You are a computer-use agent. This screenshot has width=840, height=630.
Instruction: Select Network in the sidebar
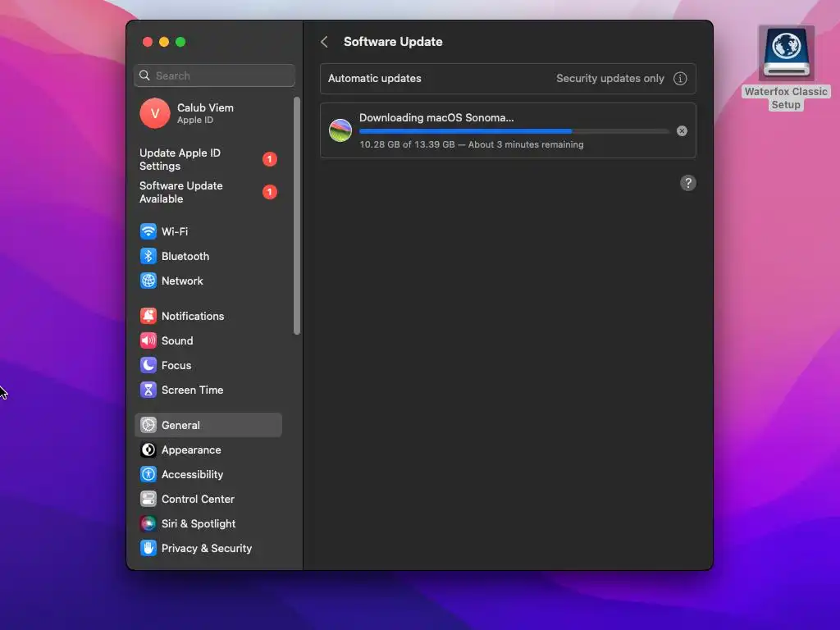point(208,281)
